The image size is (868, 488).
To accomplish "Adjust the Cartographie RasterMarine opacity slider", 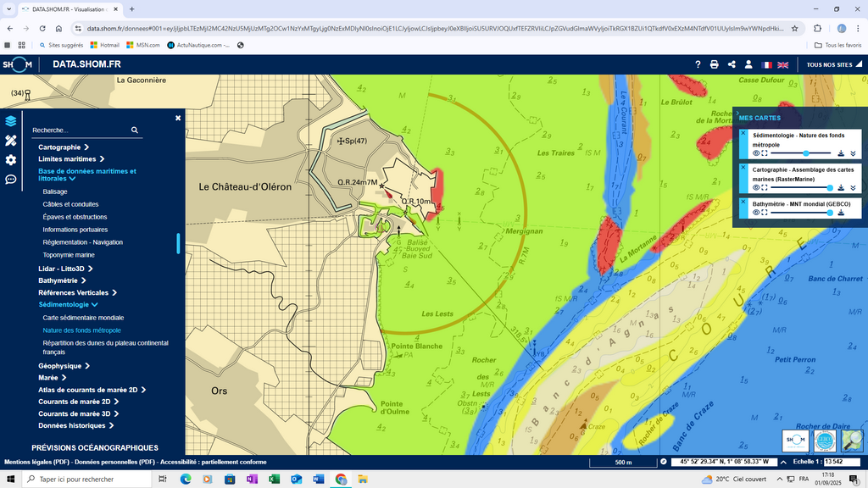I will [802, 187].
